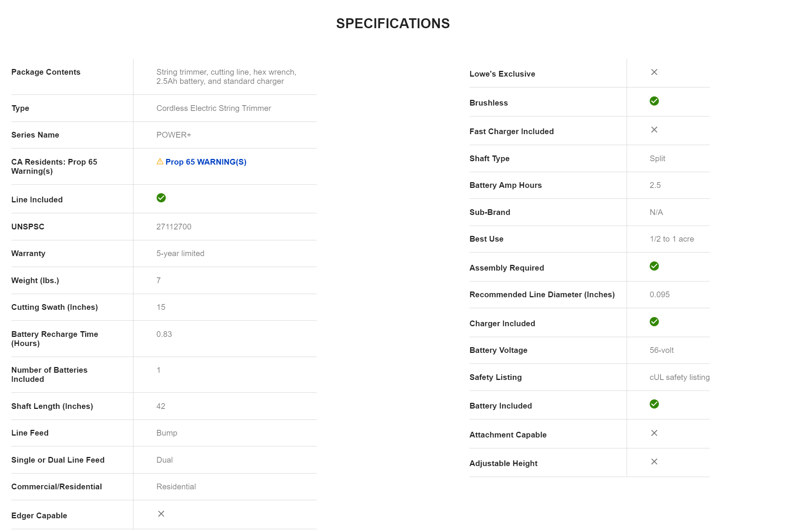Click the X mark beside Edger Capable

(161, 514)
